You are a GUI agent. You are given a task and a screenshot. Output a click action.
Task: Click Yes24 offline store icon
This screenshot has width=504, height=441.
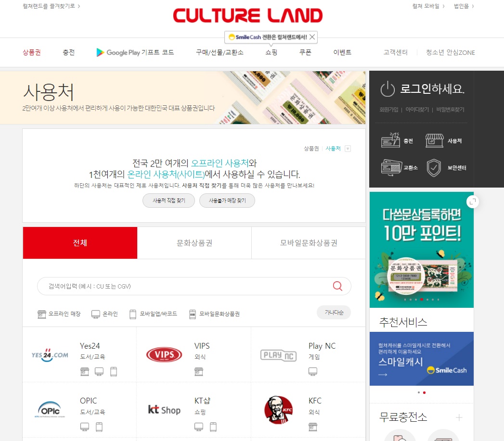tap(85, 372)
